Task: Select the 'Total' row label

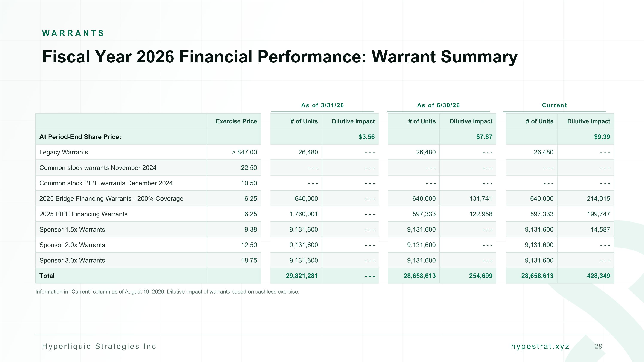Action: pyautogui.click(x=47, y=276)
